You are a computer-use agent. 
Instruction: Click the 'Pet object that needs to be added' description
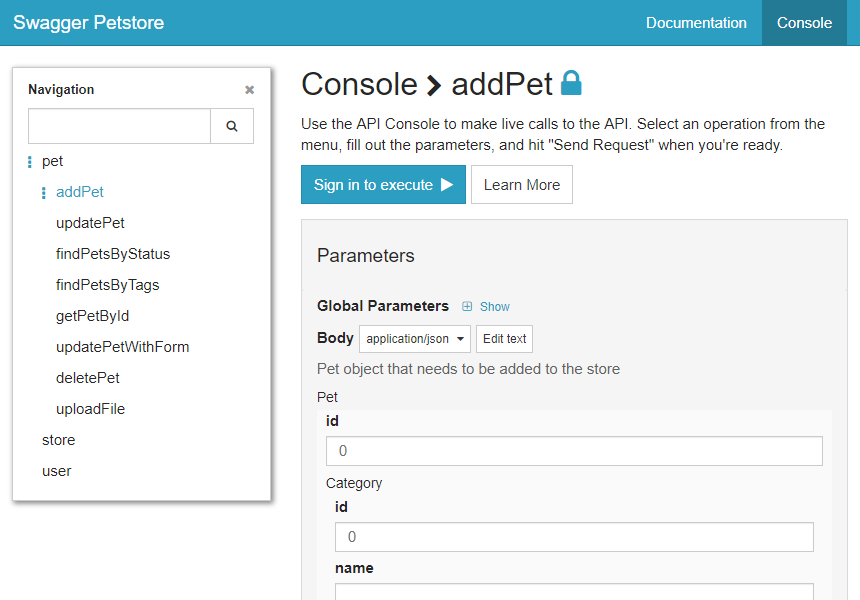point(468,369)
